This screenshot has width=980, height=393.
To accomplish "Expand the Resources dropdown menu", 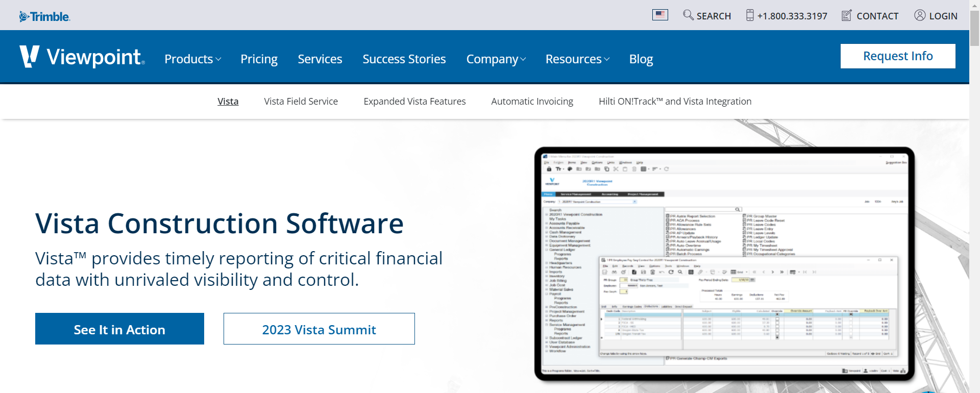I will click(x=577, y=59).
